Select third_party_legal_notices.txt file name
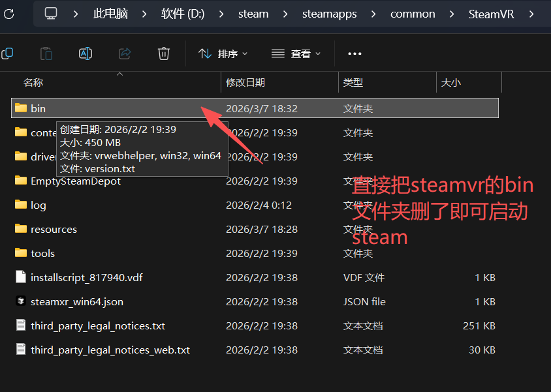 pyautogui.click(x=98, y=326)
